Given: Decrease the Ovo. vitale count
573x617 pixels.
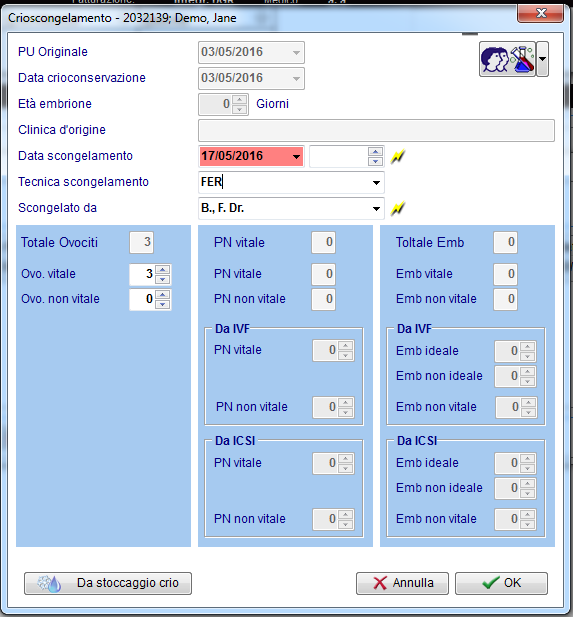Looking at the screenshot, I should pyautogui.click(x=163, y=279).
